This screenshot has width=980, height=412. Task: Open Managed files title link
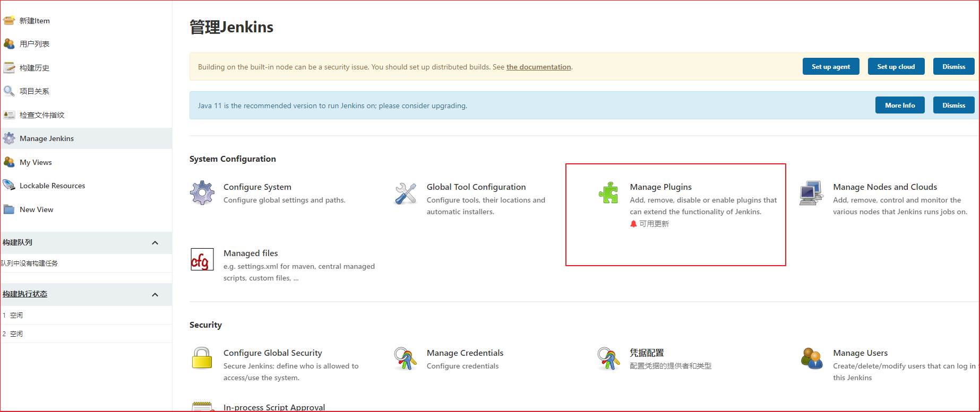coord(251,253)
